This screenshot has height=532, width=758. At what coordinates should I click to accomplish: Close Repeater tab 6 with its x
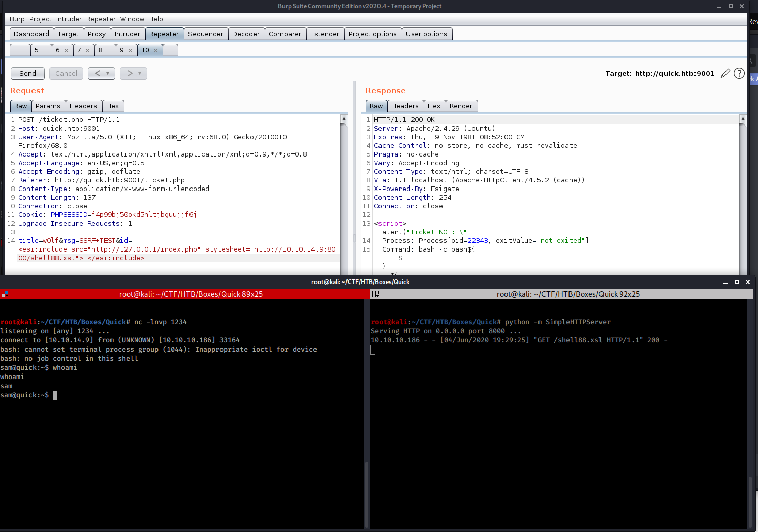pos(66,50)
